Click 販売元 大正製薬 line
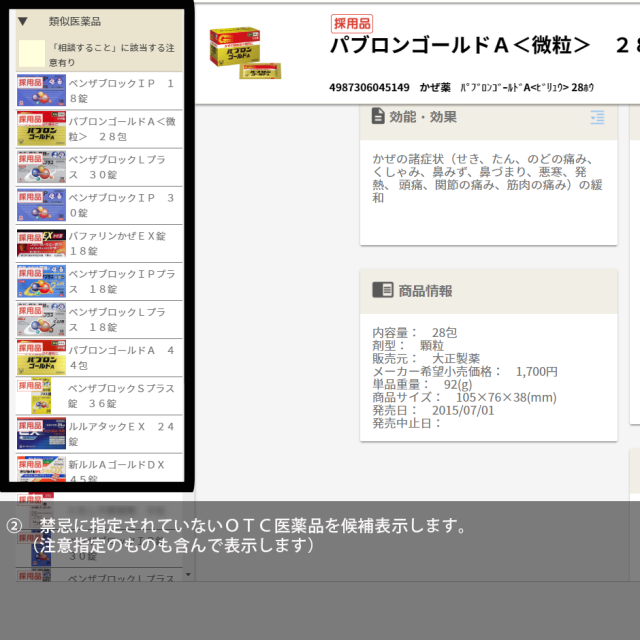Image resolution: width=640 pixels, height=640 pixels. coord(426,358)
